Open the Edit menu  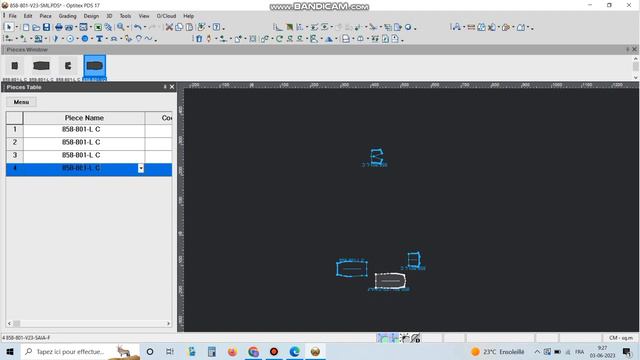coord(28,16)
